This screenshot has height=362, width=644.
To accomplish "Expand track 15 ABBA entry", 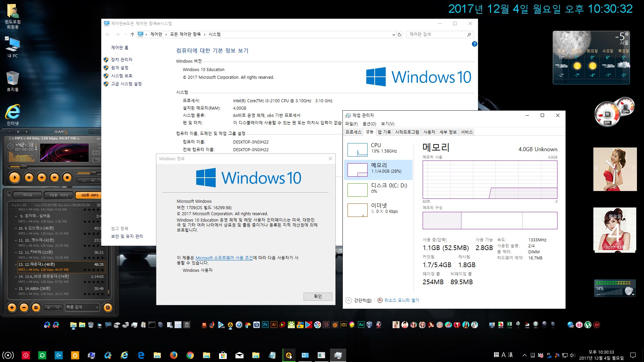I will (x=16, y=289).
